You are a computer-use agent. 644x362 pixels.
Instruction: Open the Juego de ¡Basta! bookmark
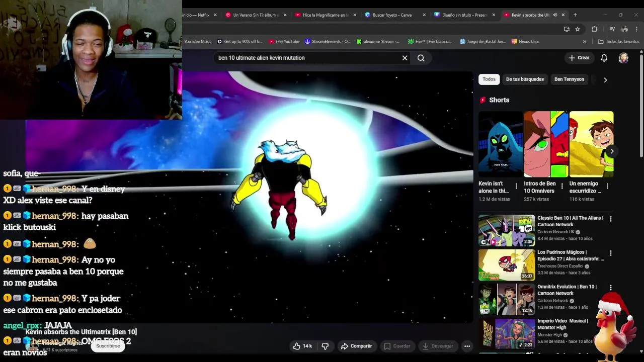point(482,42)
